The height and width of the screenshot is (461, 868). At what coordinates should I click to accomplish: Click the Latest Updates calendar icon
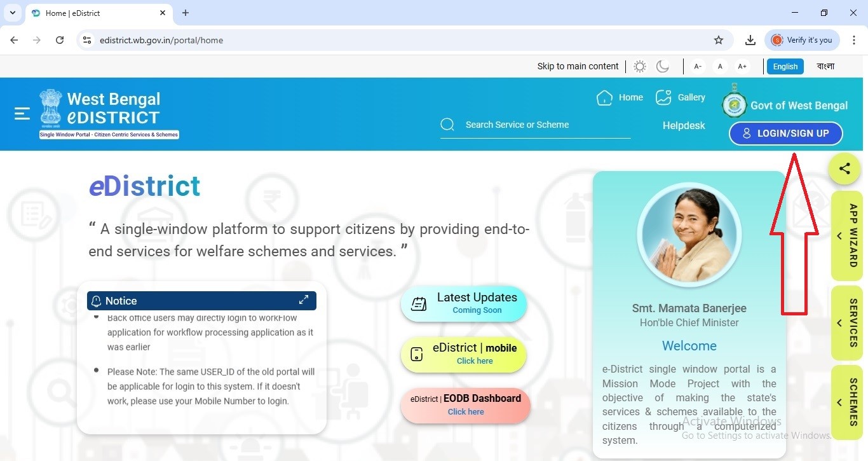[419, 304]
